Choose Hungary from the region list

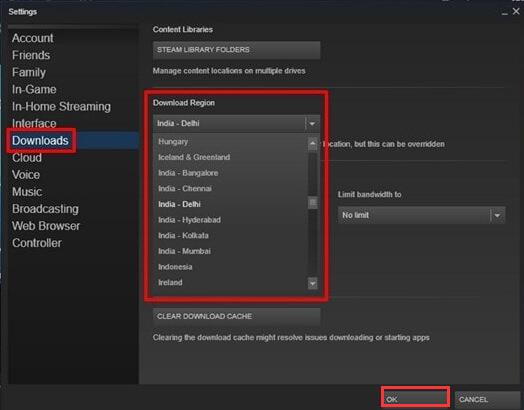point(230,141)
